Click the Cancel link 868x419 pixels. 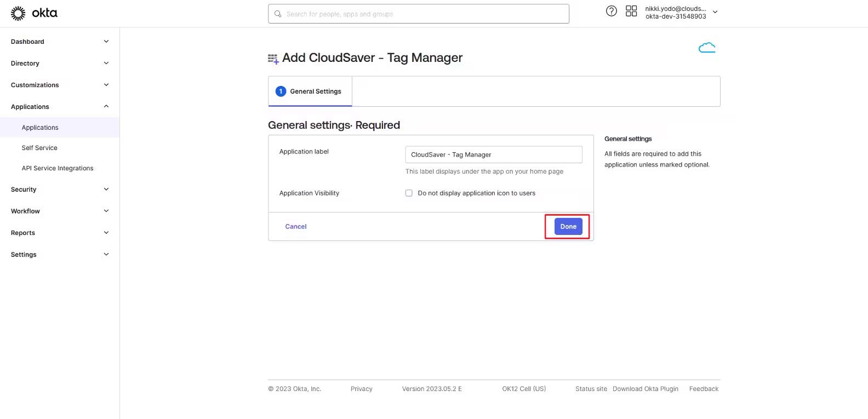[x=296, y=227]
